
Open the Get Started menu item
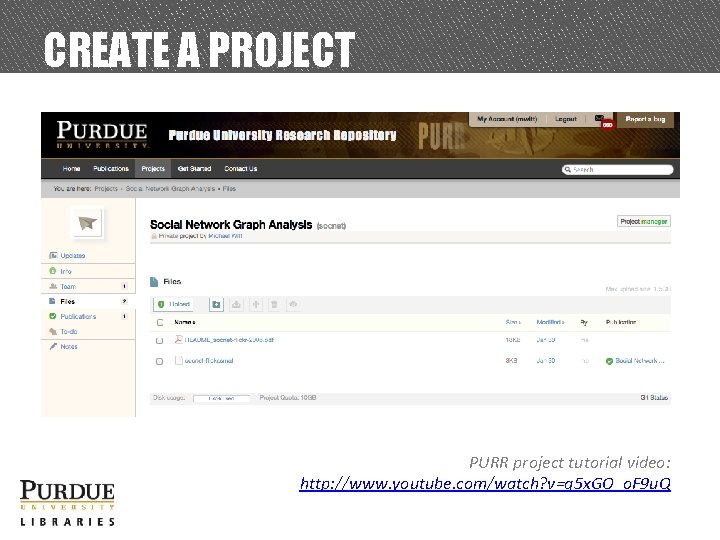click(x=194, y=169)
